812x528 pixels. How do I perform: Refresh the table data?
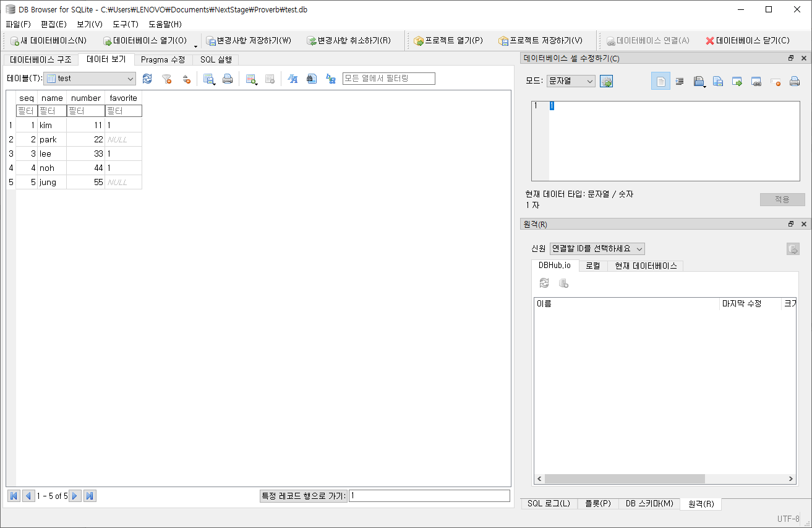click(147, 79)
